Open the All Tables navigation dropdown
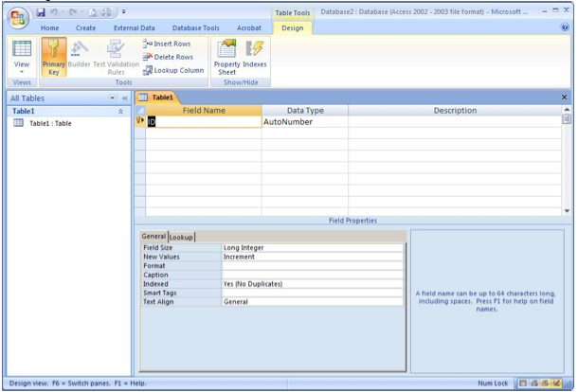578x392 pixels. point(112,98)
